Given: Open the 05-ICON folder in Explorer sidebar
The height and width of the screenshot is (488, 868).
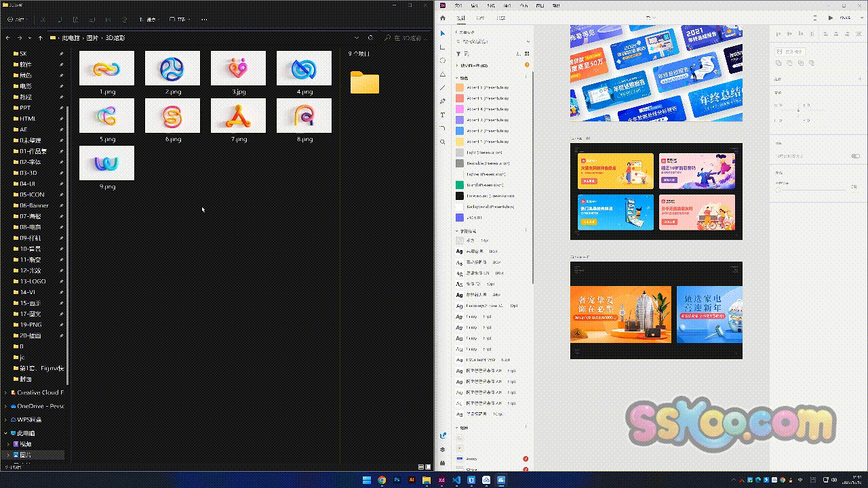Looking at the screenshot, I should pos(32,195).
